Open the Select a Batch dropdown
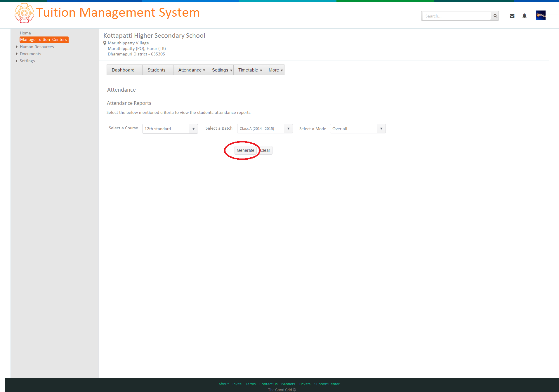Image resolution: width=559 pixels, height=392 pixels. [265, 129]
